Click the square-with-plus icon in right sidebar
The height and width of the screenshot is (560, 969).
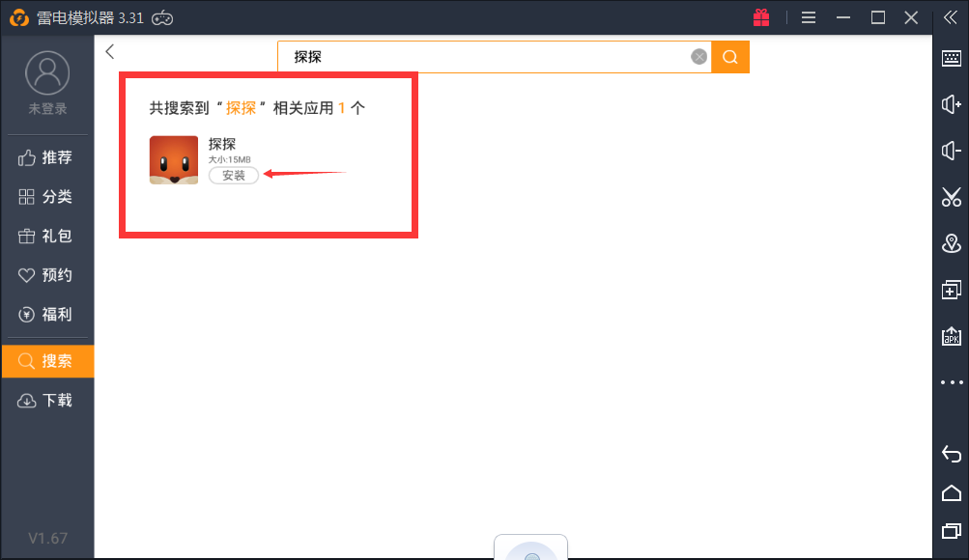point(951,289)
